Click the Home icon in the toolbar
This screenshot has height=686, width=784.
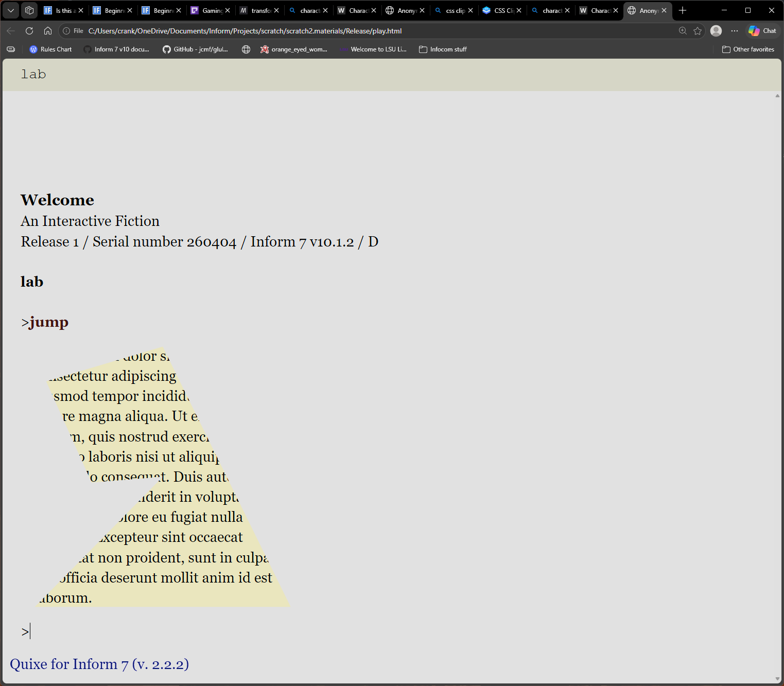[x=48, y=31]
